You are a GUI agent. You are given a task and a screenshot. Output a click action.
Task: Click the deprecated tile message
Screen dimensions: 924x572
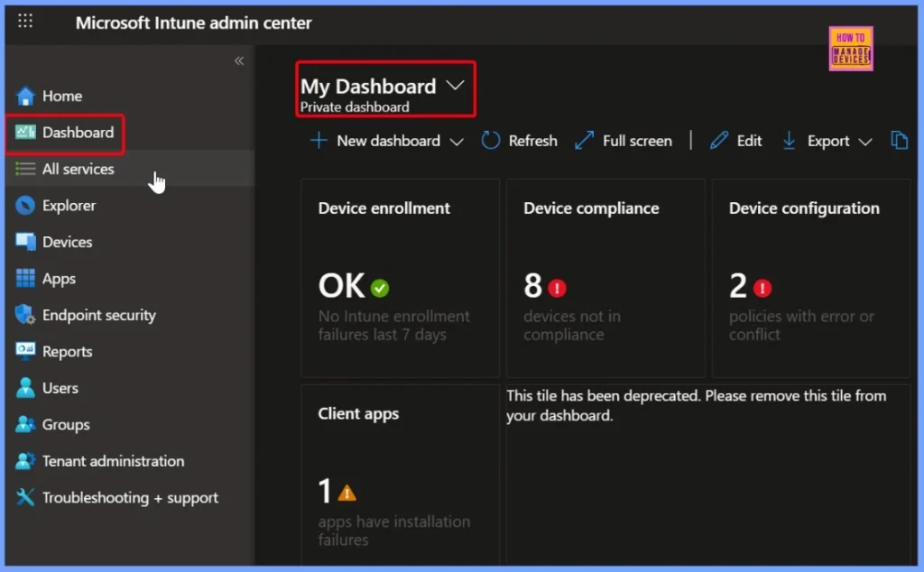point(696,405)
